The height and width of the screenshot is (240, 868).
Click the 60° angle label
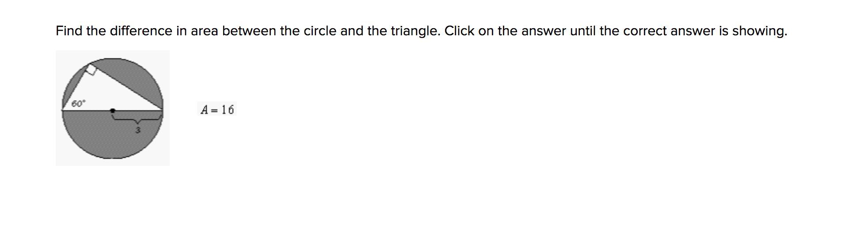click(x=78, y=104)
